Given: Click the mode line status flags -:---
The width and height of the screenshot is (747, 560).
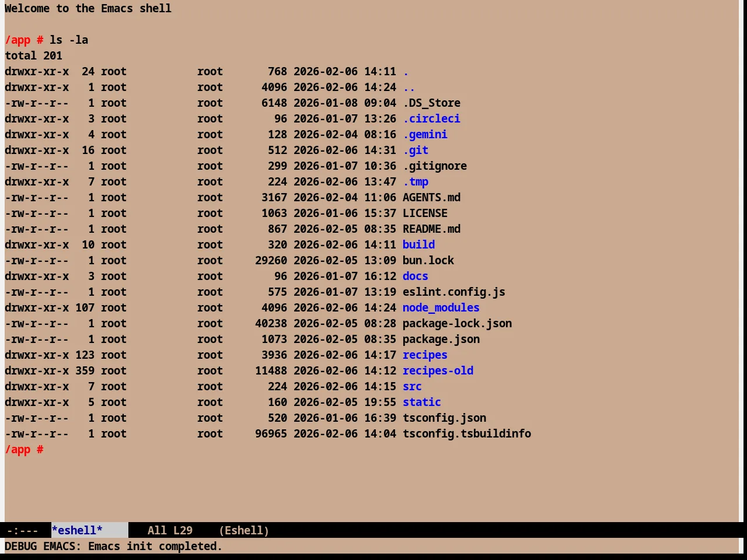Looking at the screenshot, I should pyautogui.click(x=22, y=530).
